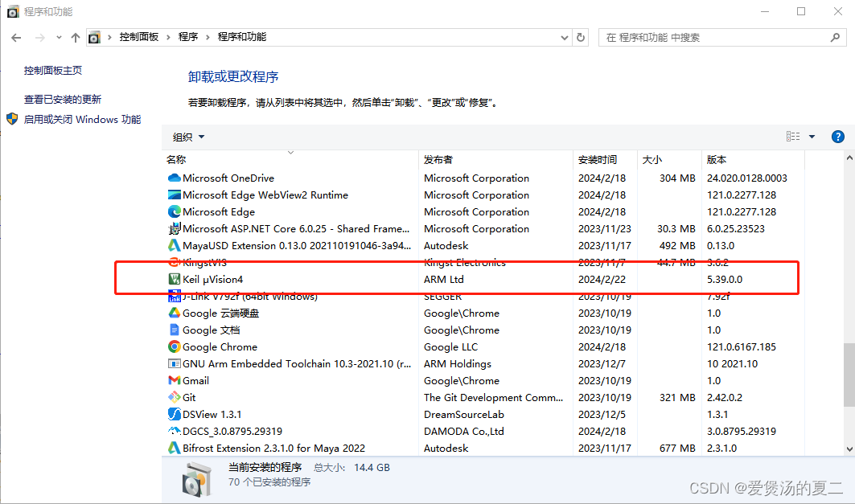The height and width of the screenshot is (504, 855).
Task: Click the Microsoft ASP.NET Core installer icon
Action: (x=174, y=229)
